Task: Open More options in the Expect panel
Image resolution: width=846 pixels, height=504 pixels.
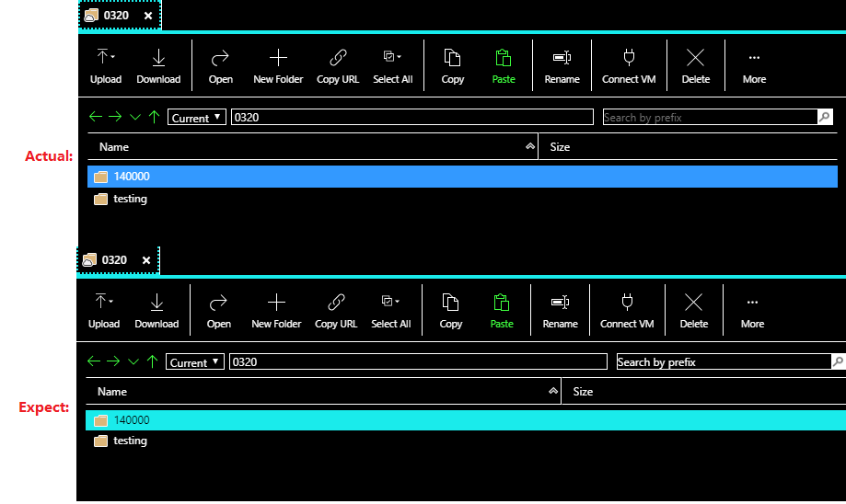Action: tap(752, 312)
